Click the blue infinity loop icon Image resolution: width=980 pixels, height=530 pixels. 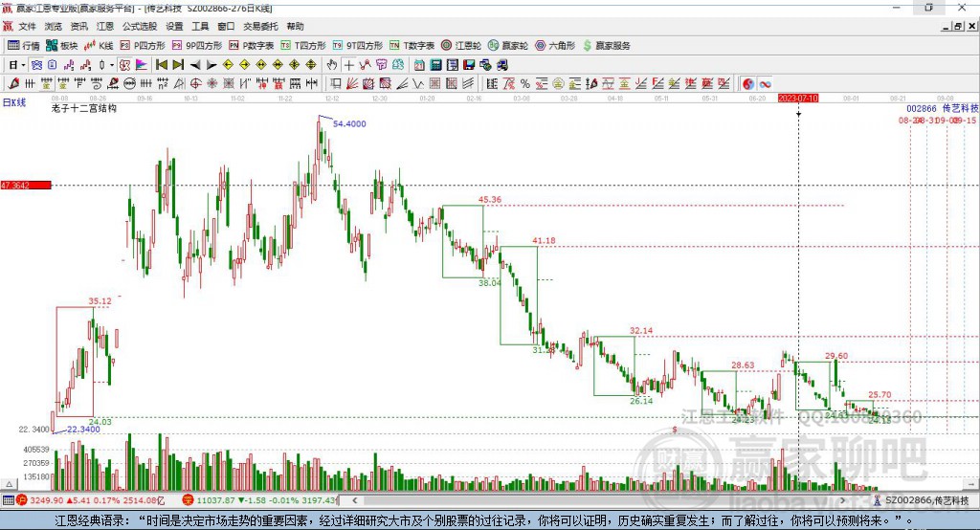765,84
